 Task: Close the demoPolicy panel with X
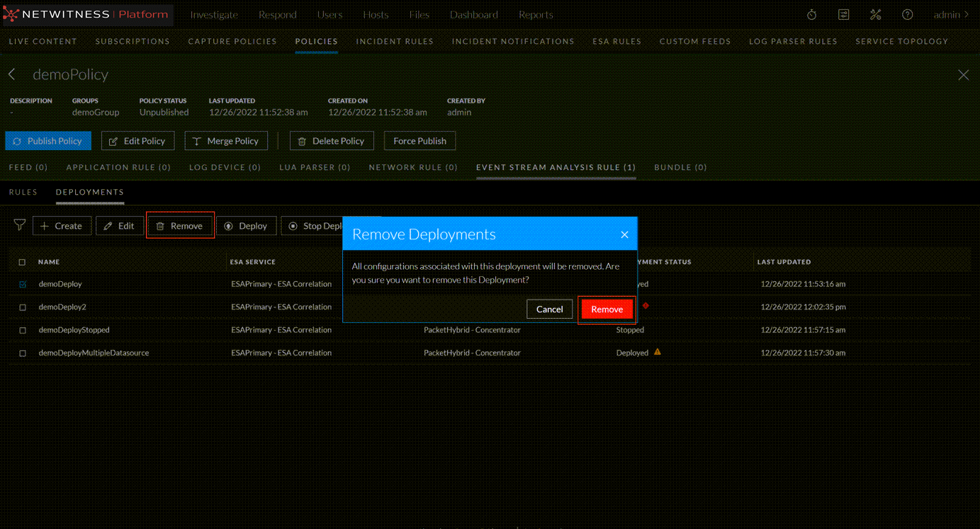point(963,75)
